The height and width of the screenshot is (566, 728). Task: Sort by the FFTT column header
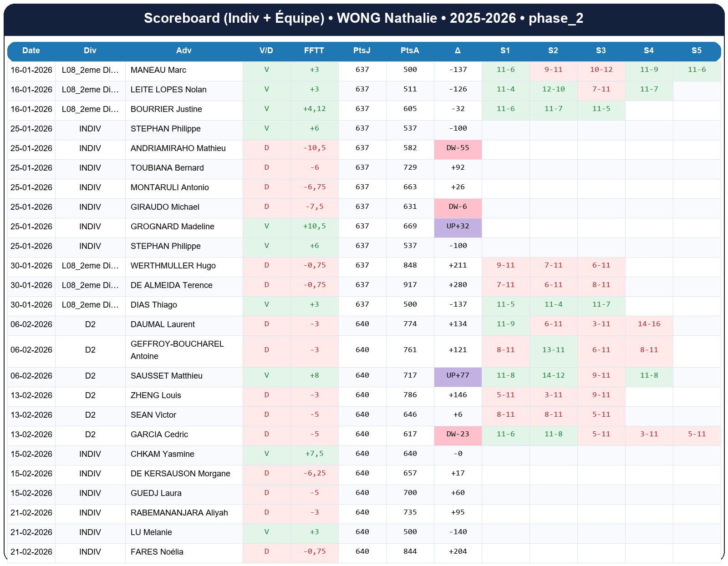click(x=314, y=51)
